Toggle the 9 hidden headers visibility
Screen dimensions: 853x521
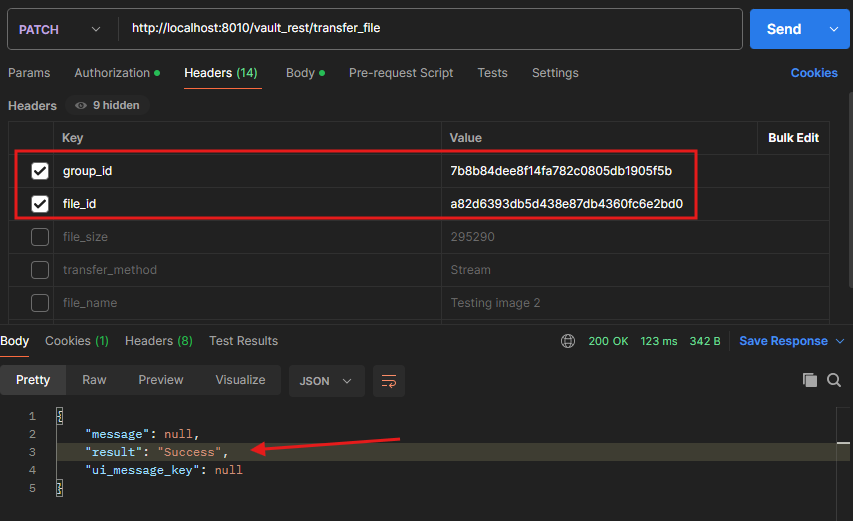pos(107,106)
